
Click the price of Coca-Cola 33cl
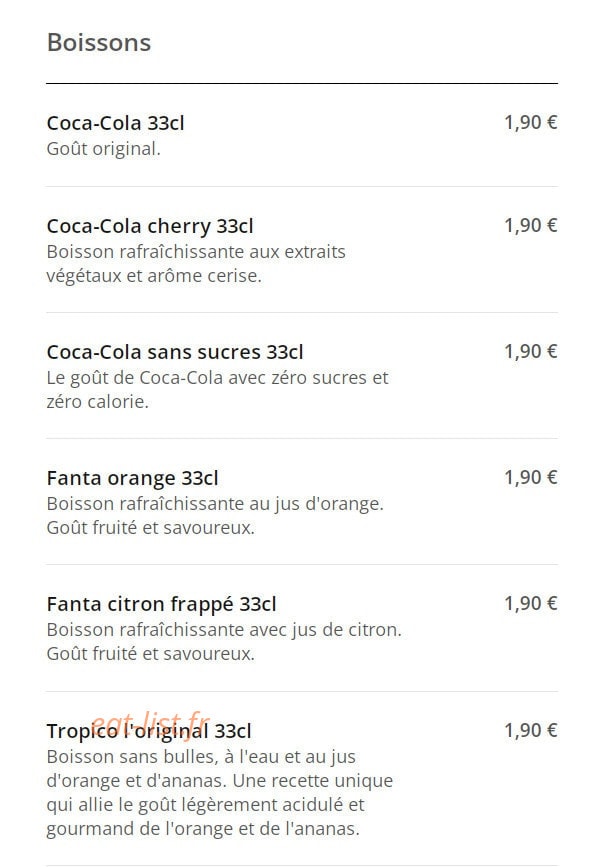click(530, 122)
